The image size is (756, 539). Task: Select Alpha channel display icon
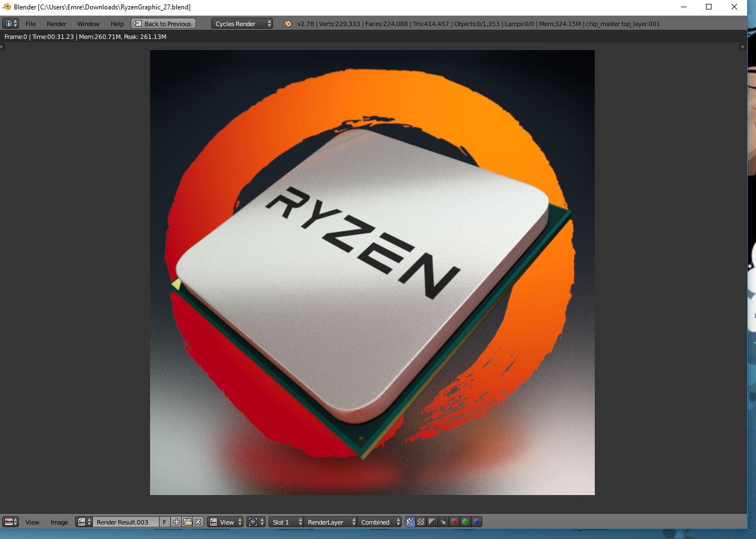pos(432,522)
